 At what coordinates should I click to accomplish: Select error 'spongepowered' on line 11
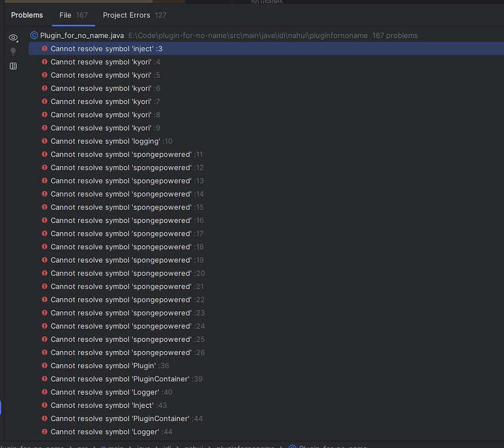(x=267, y=154)
